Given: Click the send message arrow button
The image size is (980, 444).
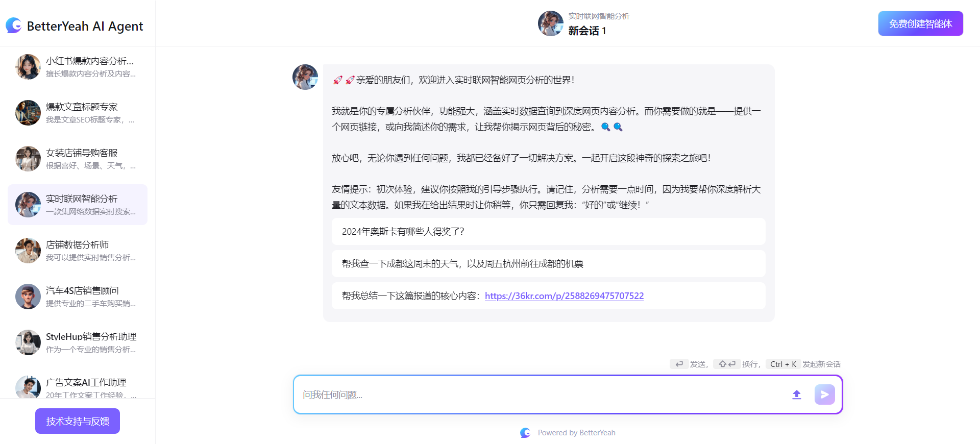Looking at the screenshot, I should click(825, 394).
